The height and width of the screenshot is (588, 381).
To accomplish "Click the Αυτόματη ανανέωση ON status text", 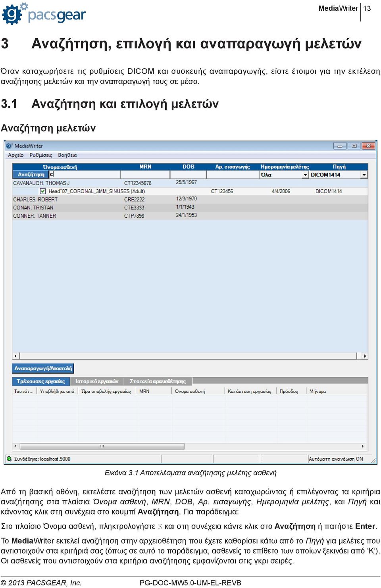I will coord(336,459).
